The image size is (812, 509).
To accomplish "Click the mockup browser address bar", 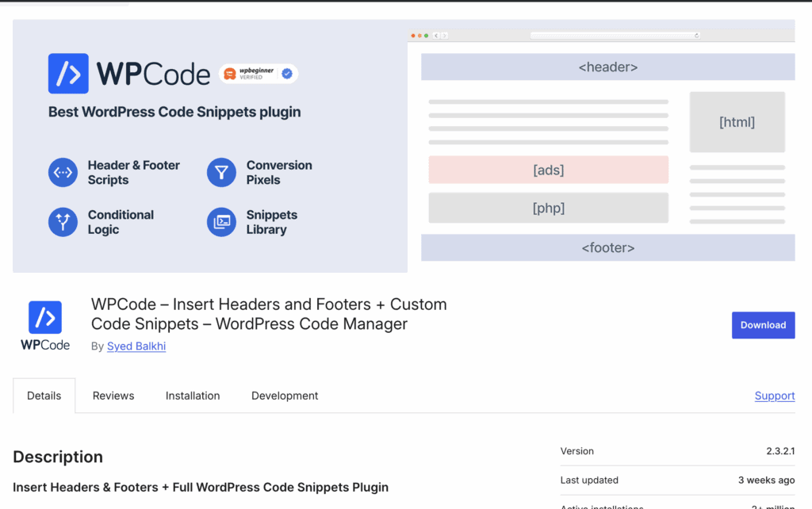I will (615, 36).
